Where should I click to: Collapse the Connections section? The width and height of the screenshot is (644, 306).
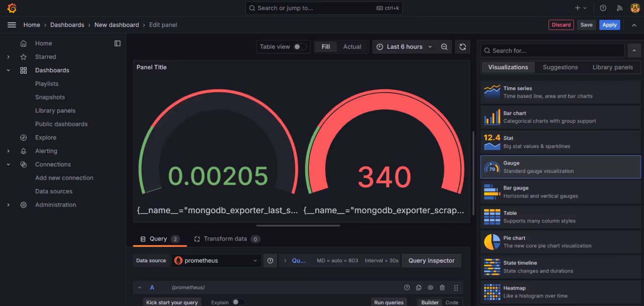[x=8, y=165]
